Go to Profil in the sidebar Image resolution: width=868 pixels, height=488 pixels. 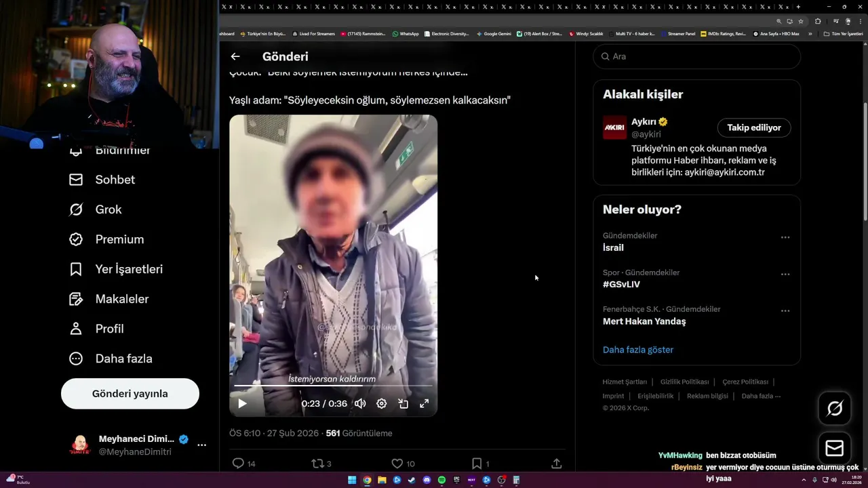[x=96, y=329]
